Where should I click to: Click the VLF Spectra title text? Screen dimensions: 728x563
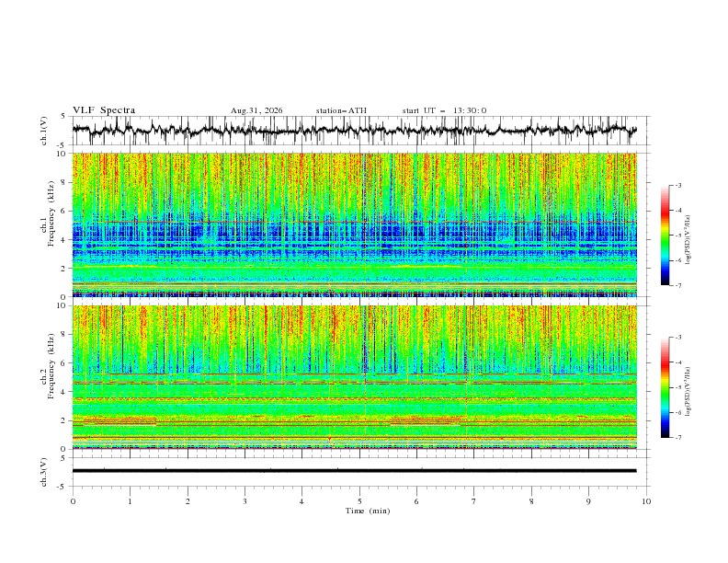click(104, 110)
